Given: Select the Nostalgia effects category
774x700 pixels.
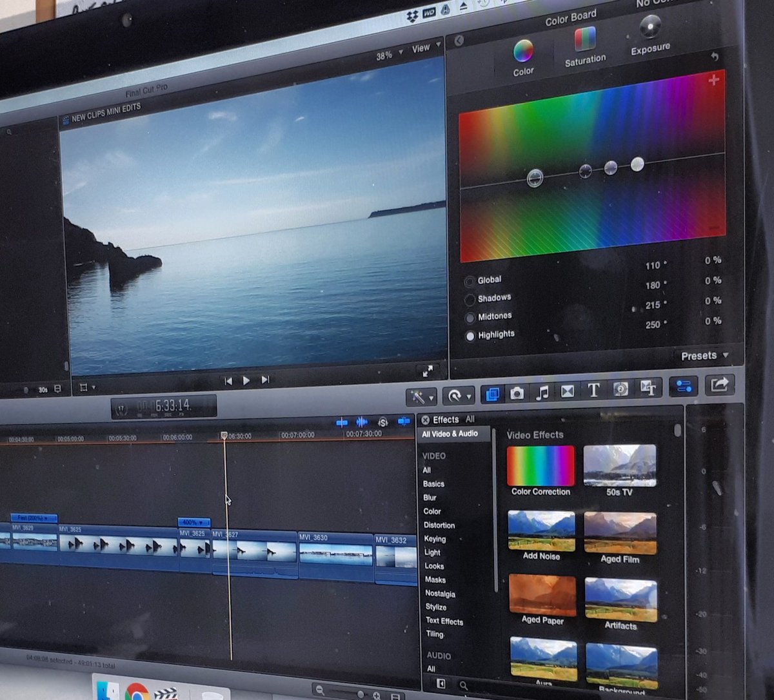Looking at the screenshot, I should click(440, 594).
